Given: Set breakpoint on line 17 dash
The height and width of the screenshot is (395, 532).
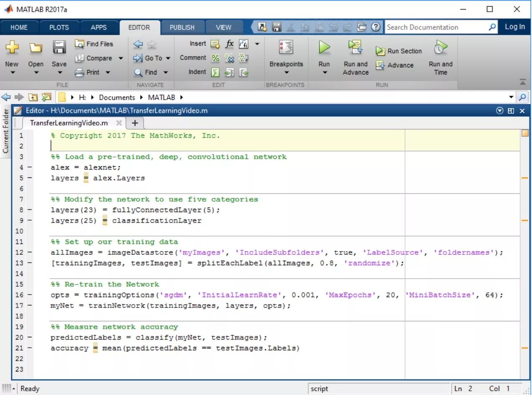Looking at the screenshot, I should (x=29, y=305).
